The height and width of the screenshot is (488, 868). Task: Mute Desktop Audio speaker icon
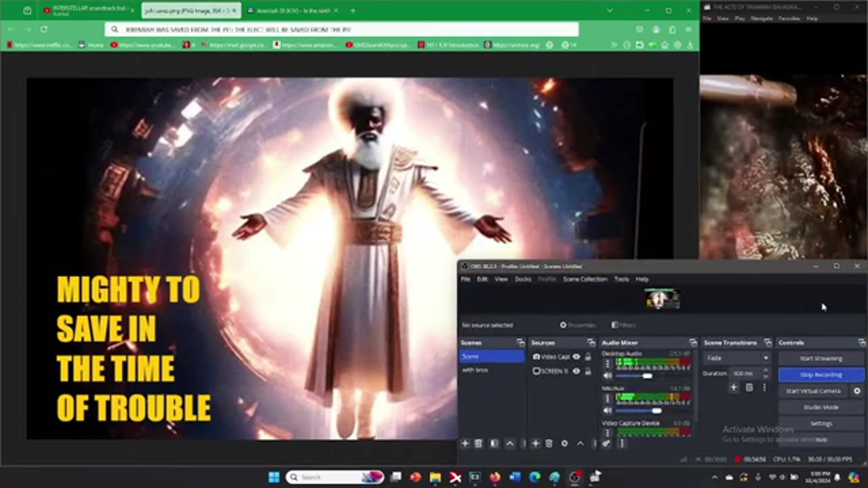click(x=608, y=375)
